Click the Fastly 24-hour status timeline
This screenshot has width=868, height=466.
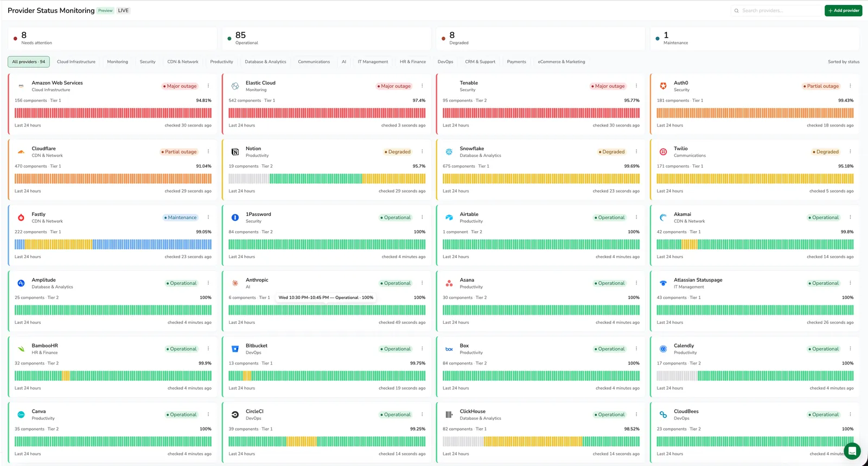[x=113, y=244]
